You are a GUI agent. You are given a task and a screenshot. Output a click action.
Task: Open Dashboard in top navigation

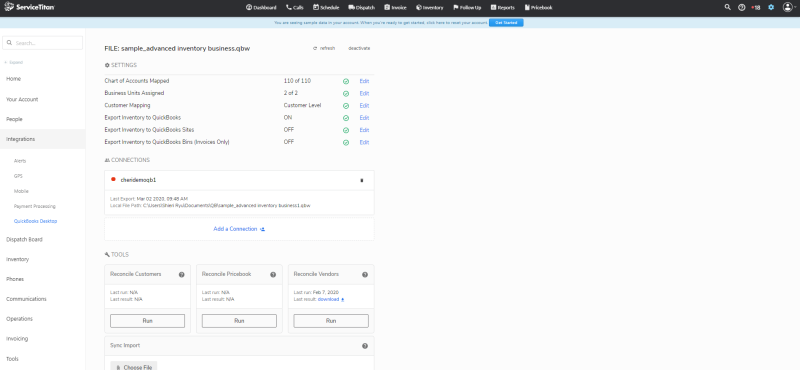261,8
